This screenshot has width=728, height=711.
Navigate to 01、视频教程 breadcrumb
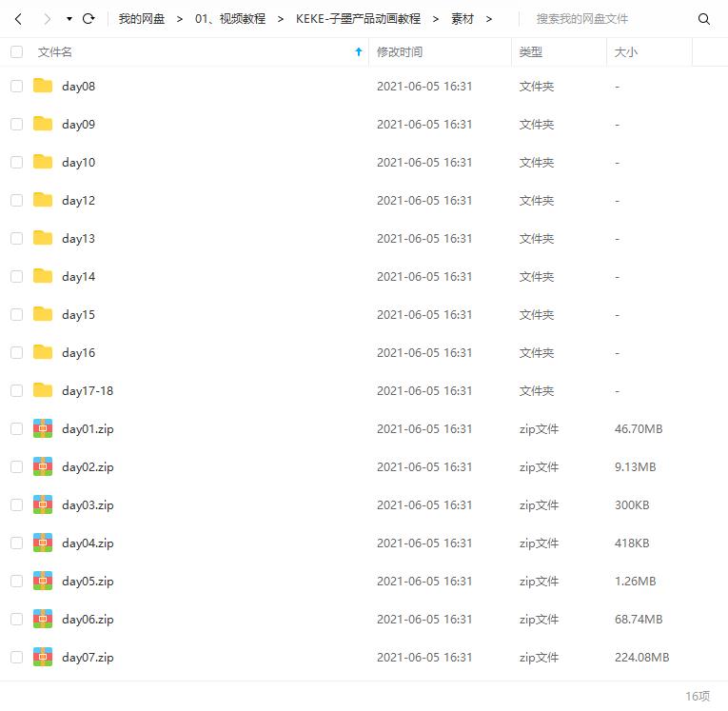tap(230, 19)
